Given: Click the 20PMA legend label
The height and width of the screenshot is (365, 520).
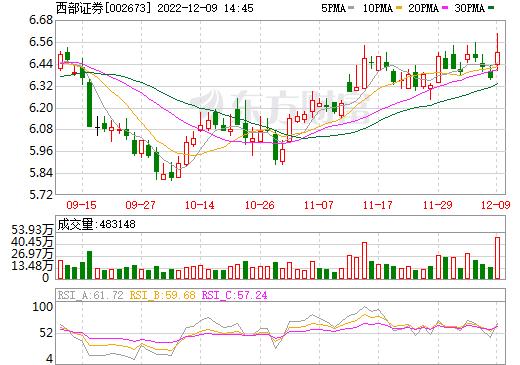Looking at the screenshot, I should coord(423,8).
